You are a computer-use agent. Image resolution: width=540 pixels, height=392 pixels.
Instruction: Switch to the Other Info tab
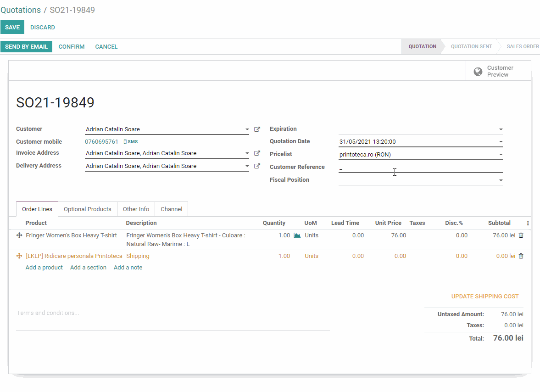[136, 209]
